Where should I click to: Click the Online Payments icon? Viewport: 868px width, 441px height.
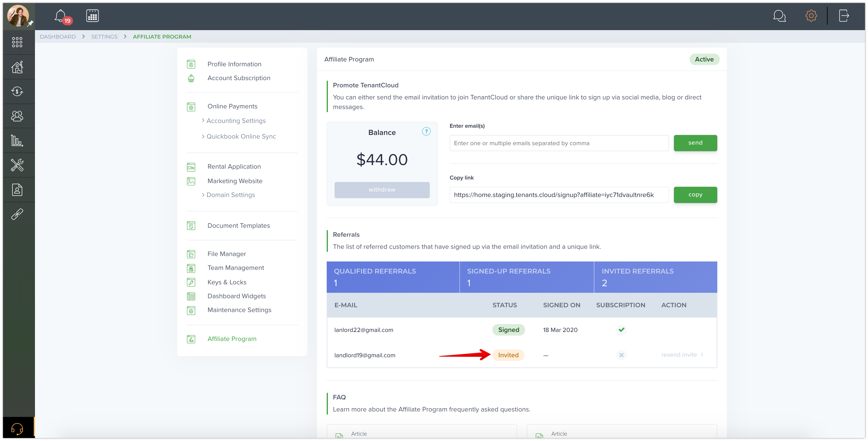191,107
